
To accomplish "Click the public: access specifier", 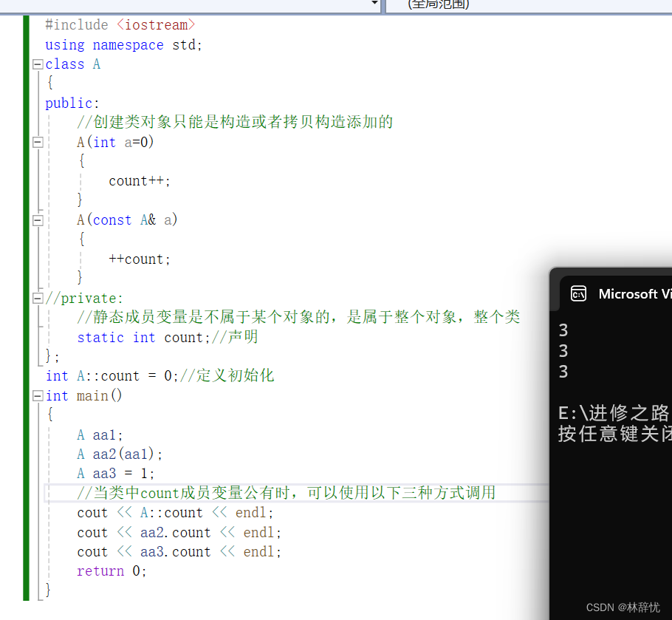I will click(x=72, y=103).
